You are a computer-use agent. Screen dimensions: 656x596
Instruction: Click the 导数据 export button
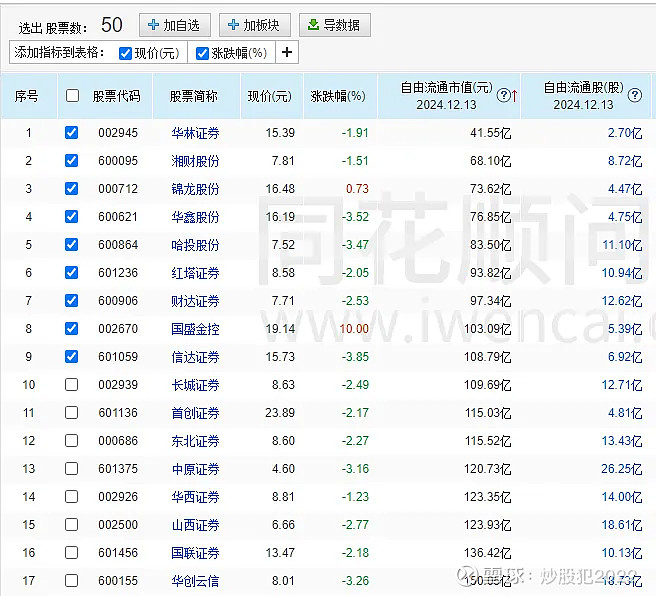(335, 25)
